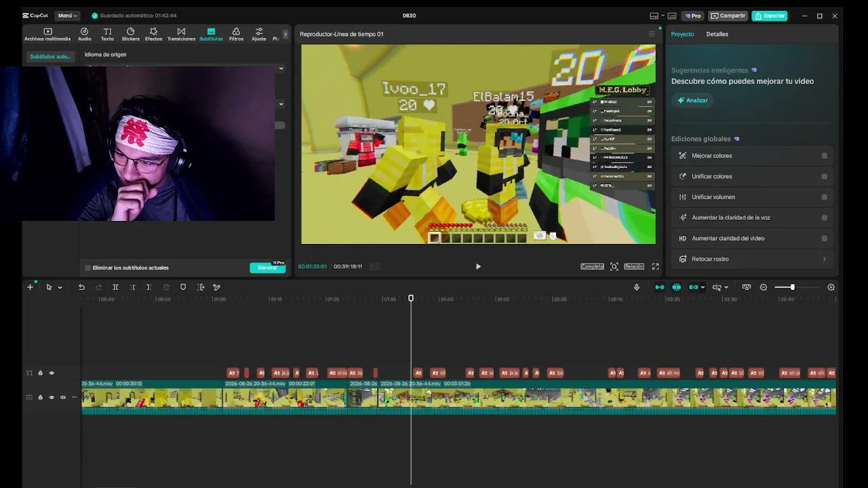
Task: Select Subtítulos automáticos in the sidebar
Action: [50, 57]
